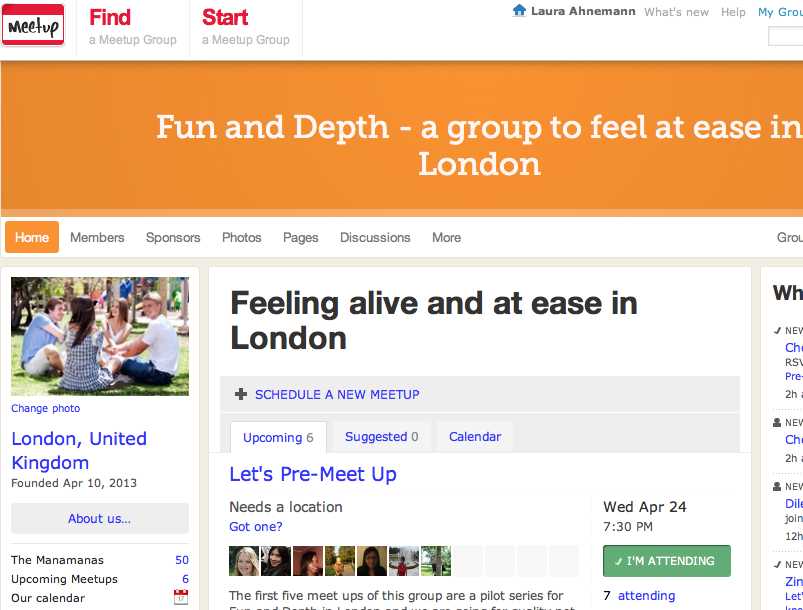Screen dimensions: 803x610
Task: Click the 7:30 PM time text
Action: click(x=628, y=527)
